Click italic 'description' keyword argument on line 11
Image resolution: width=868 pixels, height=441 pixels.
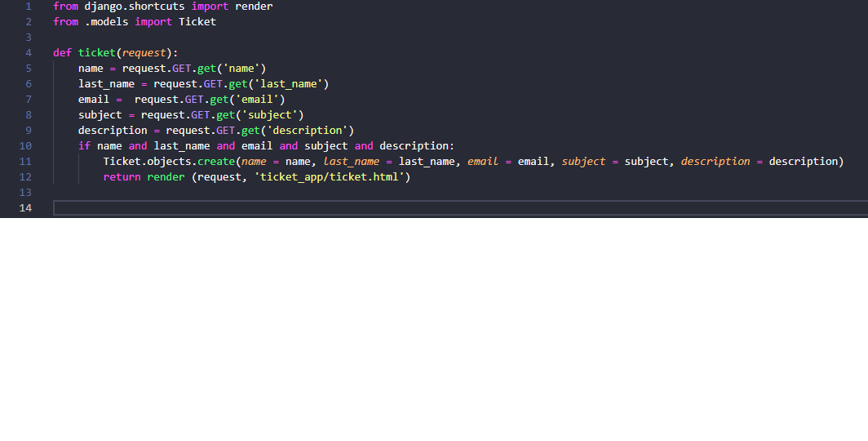click(x=715, y=162)
